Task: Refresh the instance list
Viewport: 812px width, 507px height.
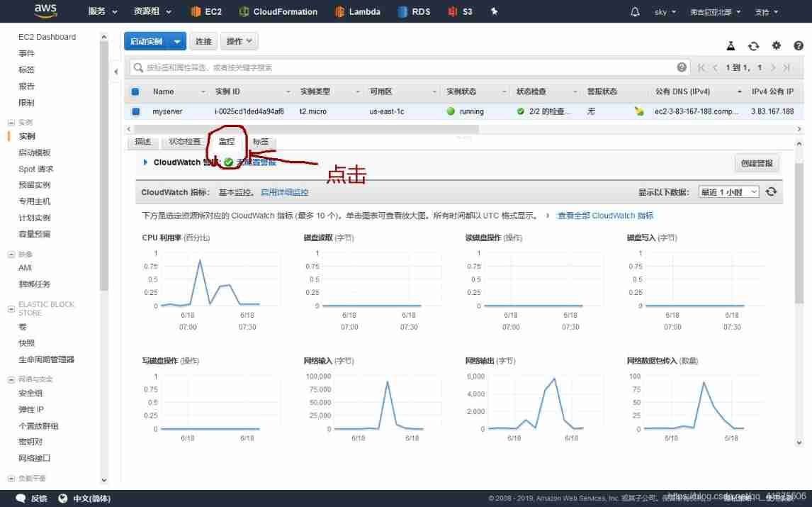Action: [x=753, y=45]
